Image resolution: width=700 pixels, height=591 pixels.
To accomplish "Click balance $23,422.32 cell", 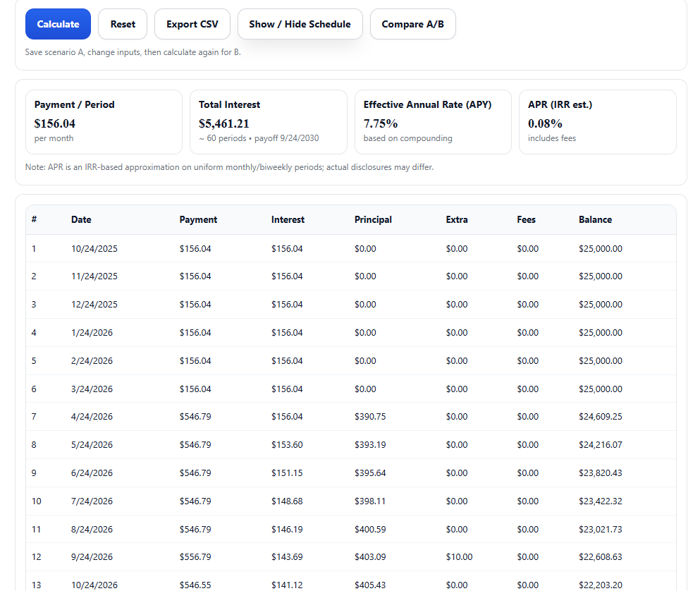I will 601,501.
